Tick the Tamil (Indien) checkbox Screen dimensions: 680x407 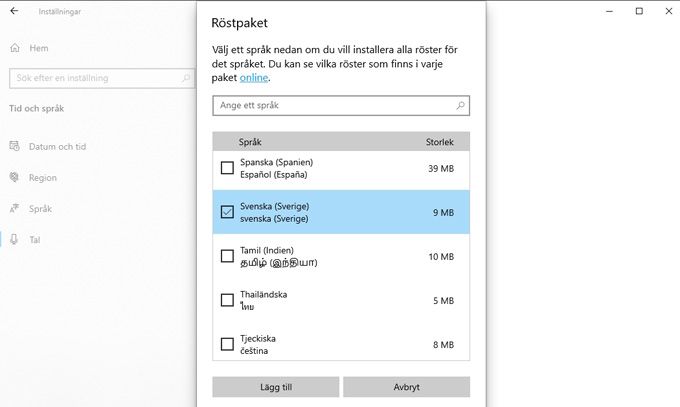[x=227, y=256]
